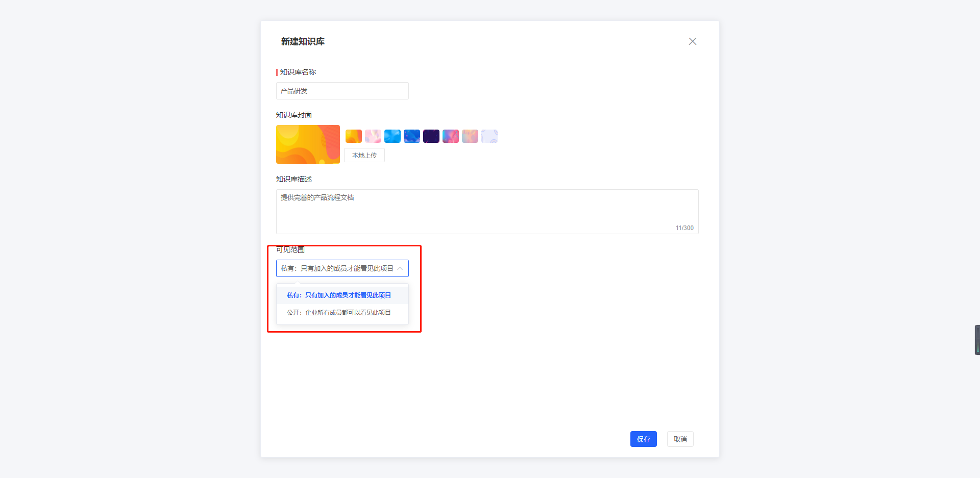
Task: Select the orange-yellow cover swatch
Action: click(353, 136)
